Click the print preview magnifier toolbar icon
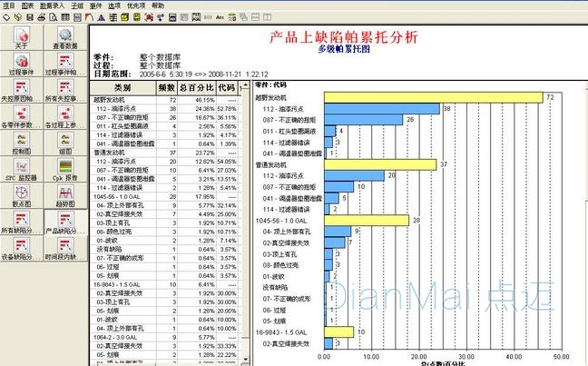588x366 pixels. pyautogui.click(x=54, y=17)
